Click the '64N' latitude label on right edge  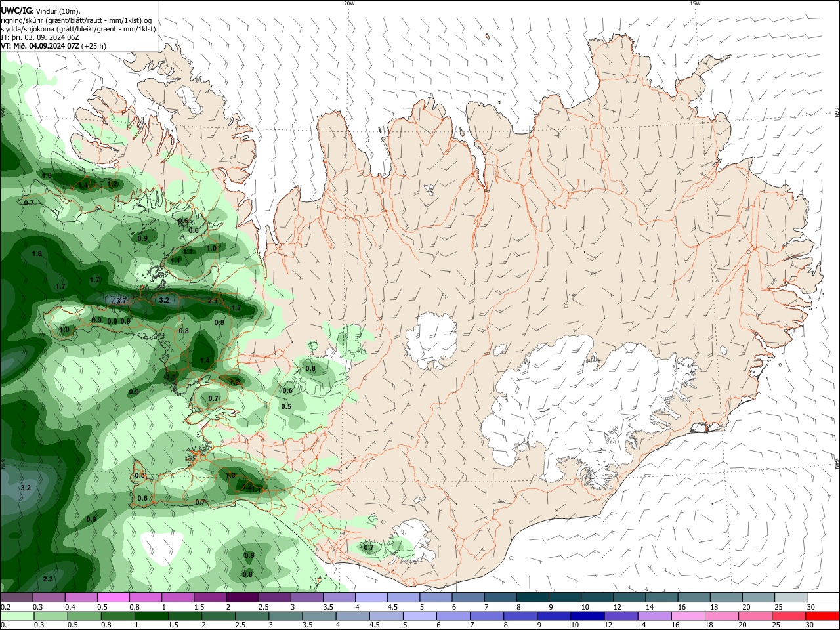pyautogui.click(x=837, y=463)
